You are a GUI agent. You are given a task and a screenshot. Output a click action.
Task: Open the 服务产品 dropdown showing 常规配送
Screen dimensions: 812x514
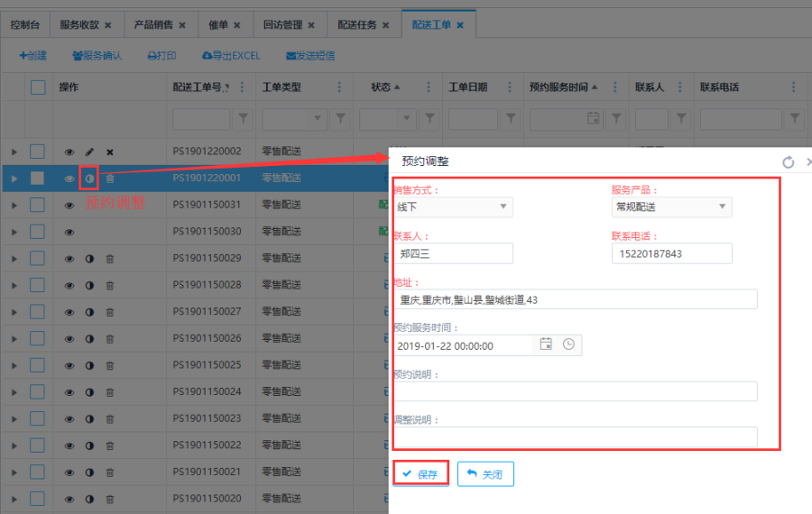click(x=671, y=207)
